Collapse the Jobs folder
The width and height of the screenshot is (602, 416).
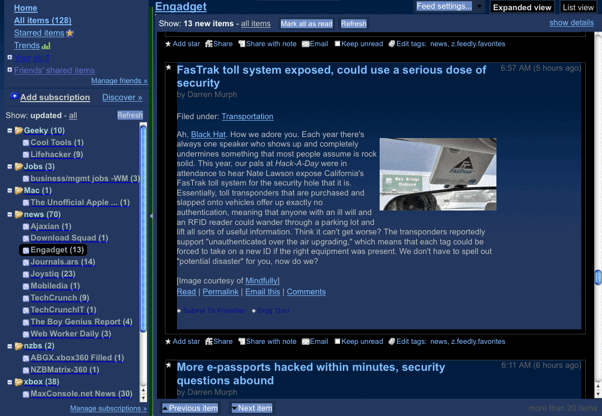(10, 167)
